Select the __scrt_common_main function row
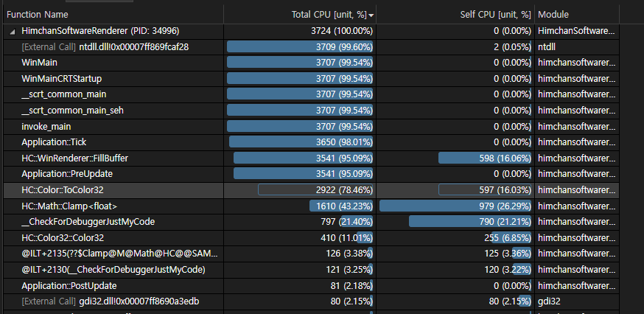Viewport: 644px width, 314px height. (312, 94)
